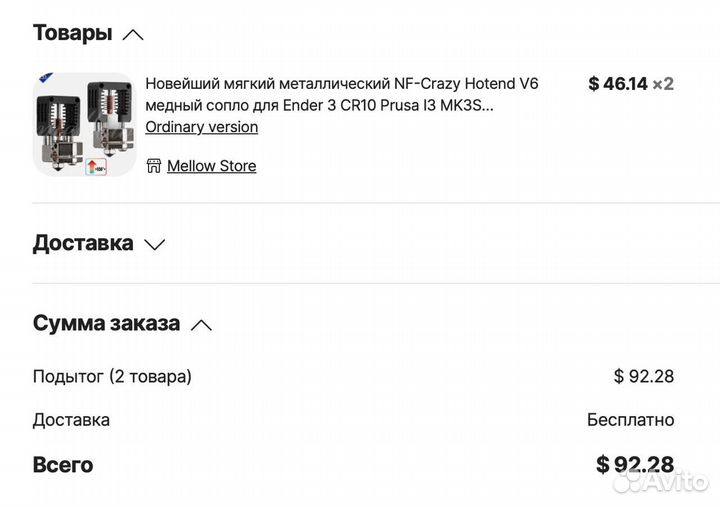Click the subtotal amount $ 92.28

pyautogui.click(x=643, y=376)
